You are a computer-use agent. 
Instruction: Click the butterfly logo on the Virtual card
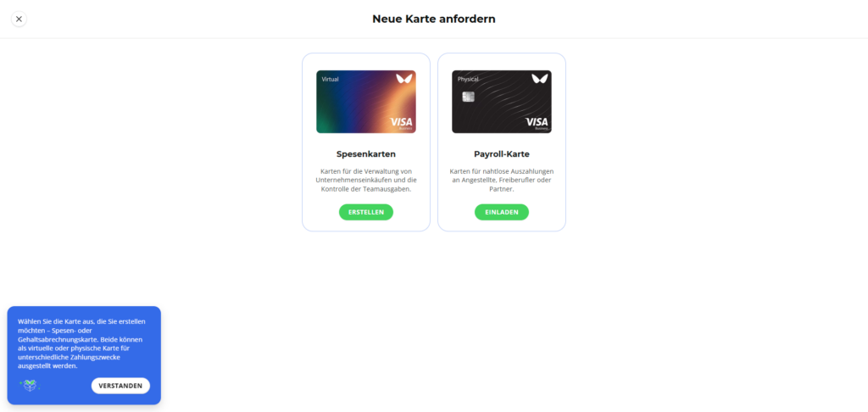[x=404, y=79]
